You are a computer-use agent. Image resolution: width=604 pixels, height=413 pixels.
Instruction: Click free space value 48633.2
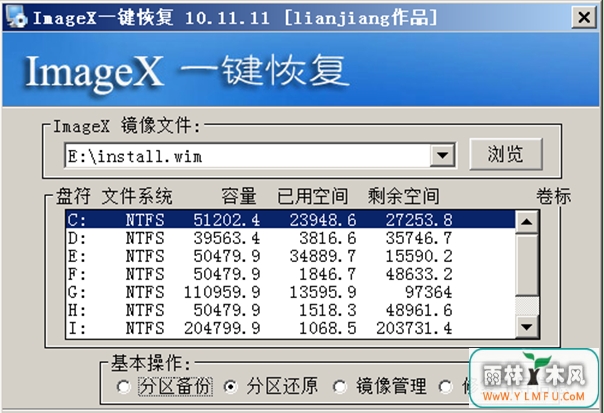pyautogui.click(x=419, y=274)
